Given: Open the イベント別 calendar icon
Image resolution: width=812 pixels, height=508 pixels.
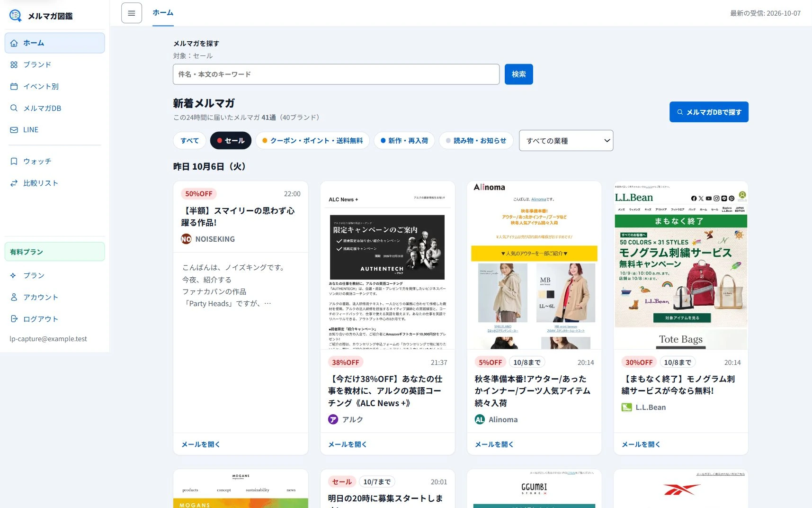Looking at the screenshot, I should 14,87.
